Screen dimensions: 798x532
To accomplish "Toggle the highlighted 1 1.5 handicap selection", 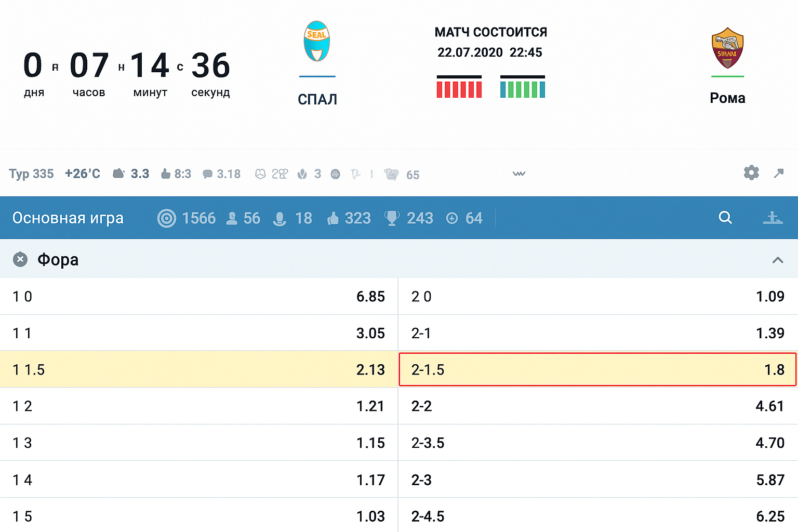I will [197, 369].
